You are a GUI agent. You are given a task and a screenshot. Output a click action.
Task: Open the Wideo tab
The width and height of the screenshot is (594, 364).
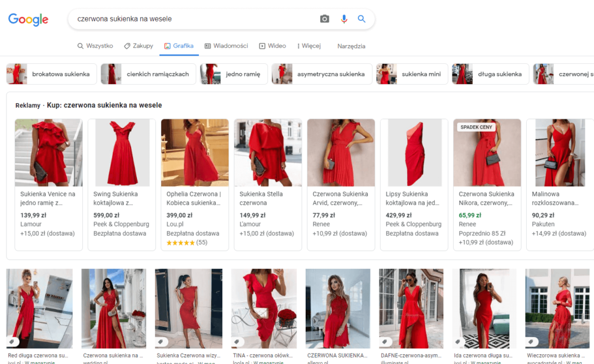(273, 46)
